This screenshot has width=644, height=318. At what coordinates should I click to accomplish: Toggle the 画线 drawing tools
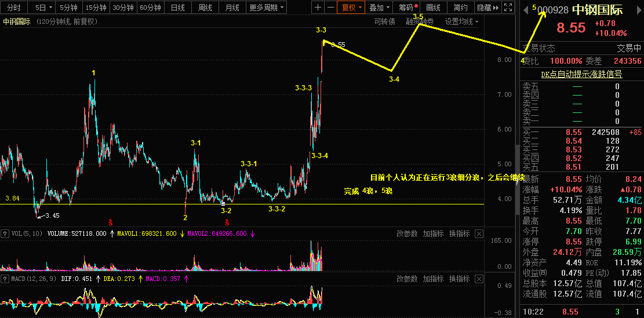click(x=434, y=7)
